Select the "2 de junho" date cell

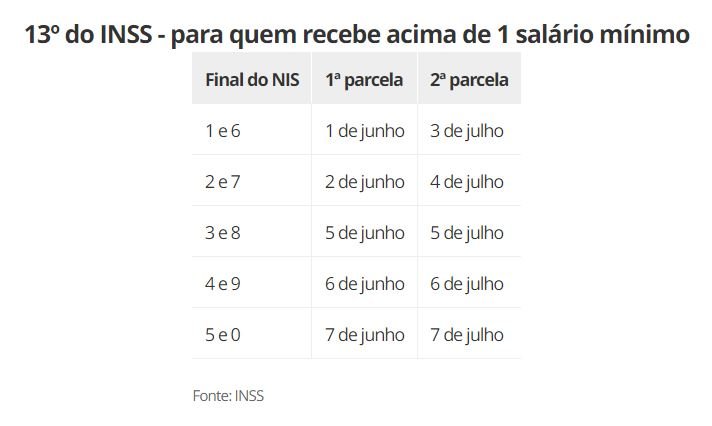pos(365,182)
